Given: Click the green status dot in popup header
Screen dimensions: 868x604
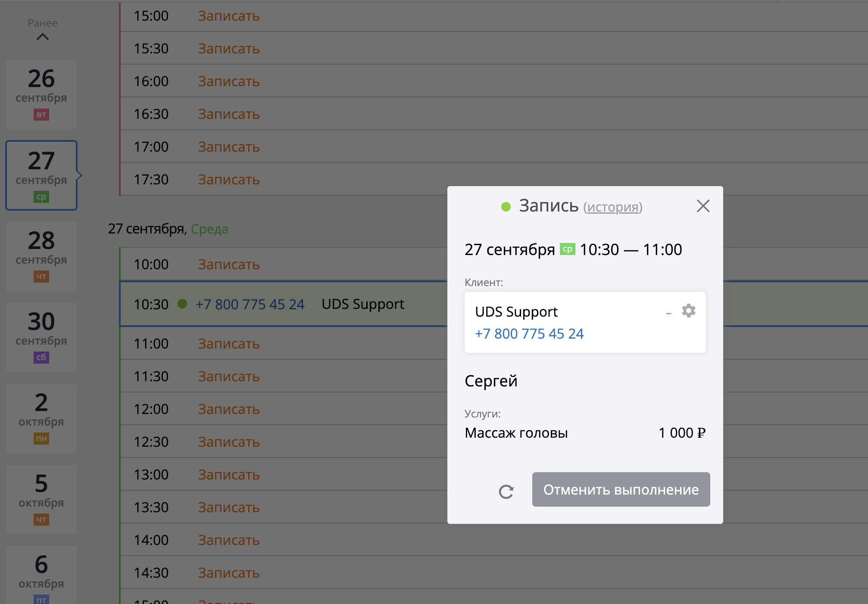Looking at the screenshot, I should point(506,207).
